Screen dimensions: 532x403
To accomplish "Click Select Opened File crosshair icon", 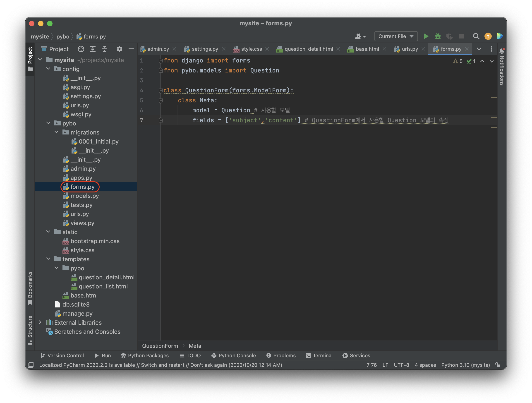I will click(81, 49).
